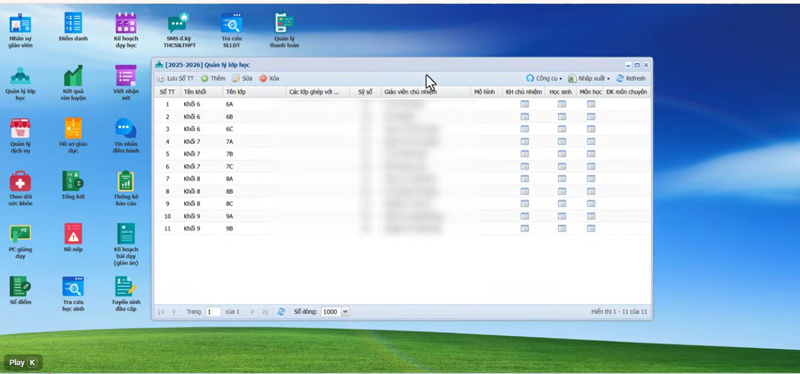Open Hồ sơ giáo dục icon

(73, 136)
